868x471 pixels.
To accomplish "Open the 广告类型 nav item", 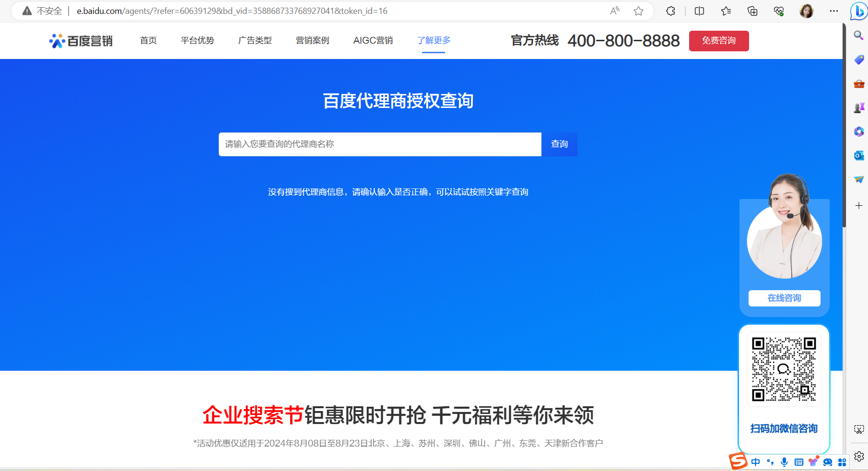I will point(255,40).
